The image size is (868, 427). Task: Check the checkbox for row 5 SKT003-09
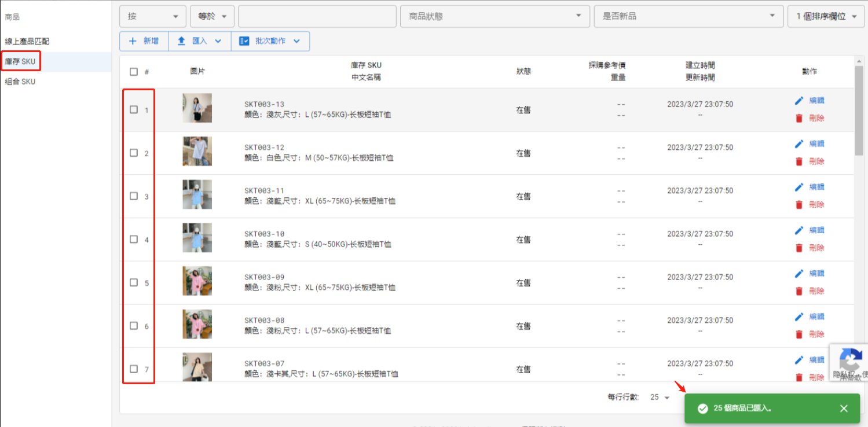click(134, 282)
